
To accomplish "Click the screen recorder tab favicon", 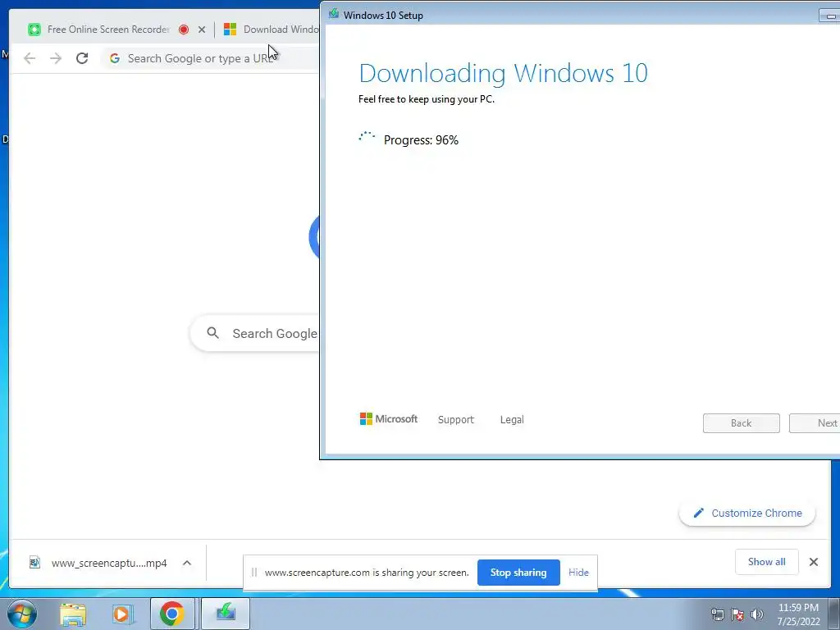I will click(34, 30).
